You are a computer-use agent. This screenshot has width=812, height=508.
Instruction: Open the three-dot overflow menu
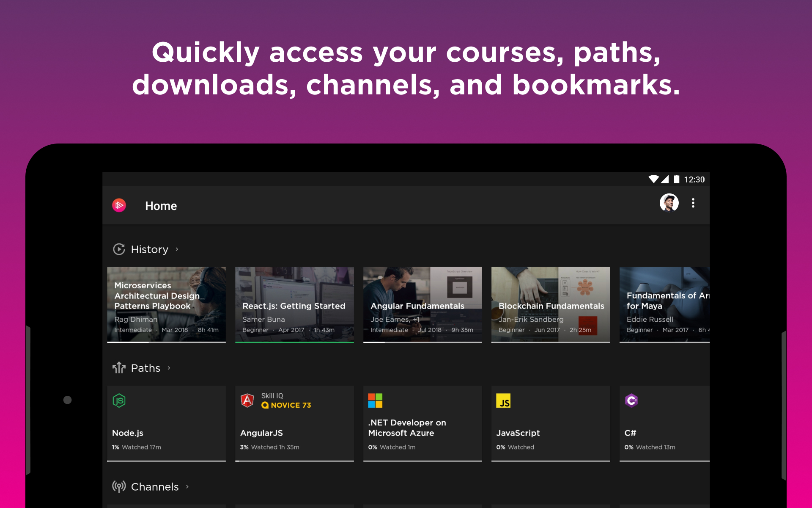click(693, 203)
